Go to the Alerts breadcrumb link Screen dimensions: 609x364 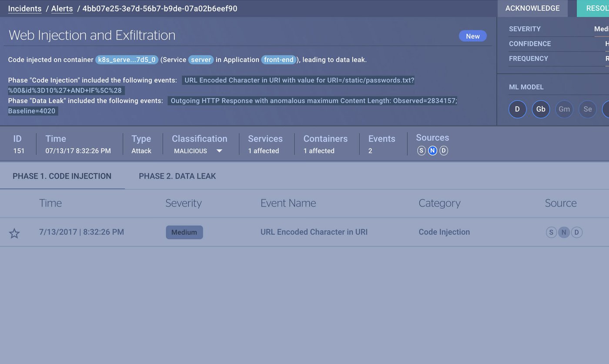(62, 9)
